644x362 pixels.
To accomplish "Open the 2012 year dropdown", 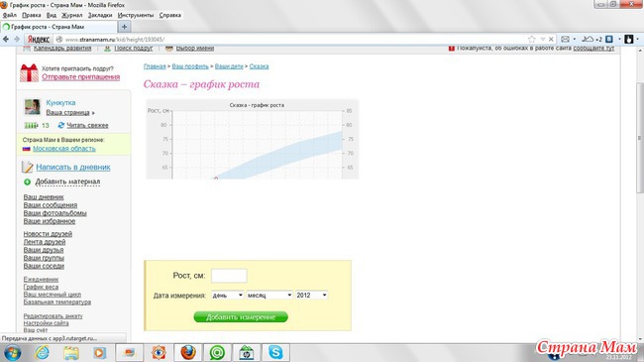I will click(311, 295).
